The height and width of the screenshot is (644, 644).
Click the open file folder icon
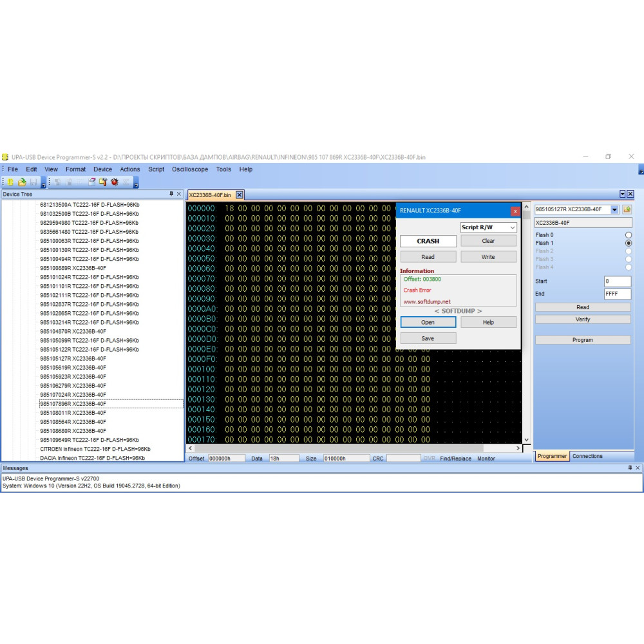pyautogui.click(x=22, y=182)
